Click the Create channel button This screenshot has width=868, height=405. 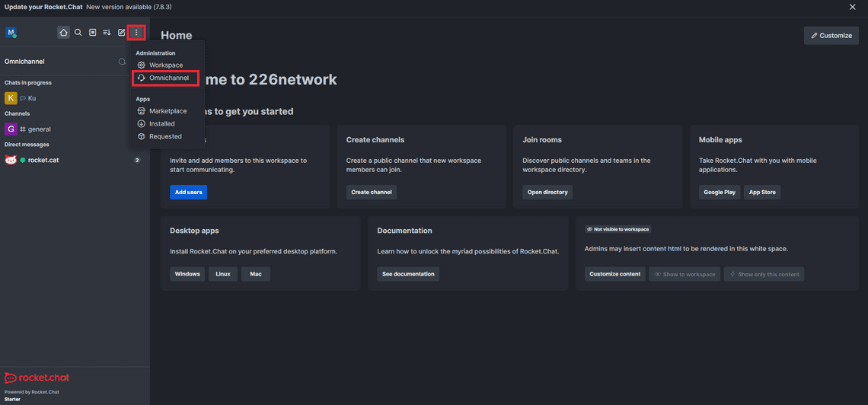(x=371, y=193)
